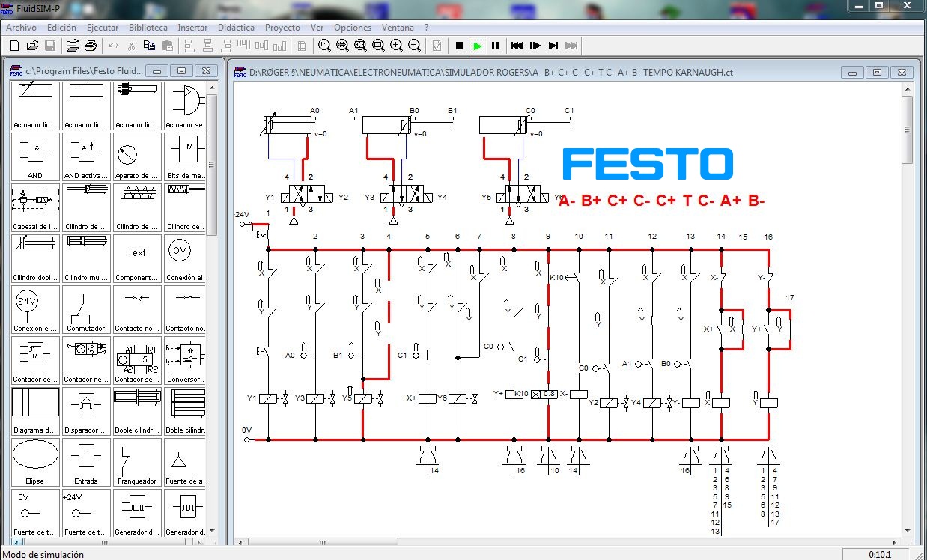Select the Cilindro doble component
The image size is (927, 560).
35,258
